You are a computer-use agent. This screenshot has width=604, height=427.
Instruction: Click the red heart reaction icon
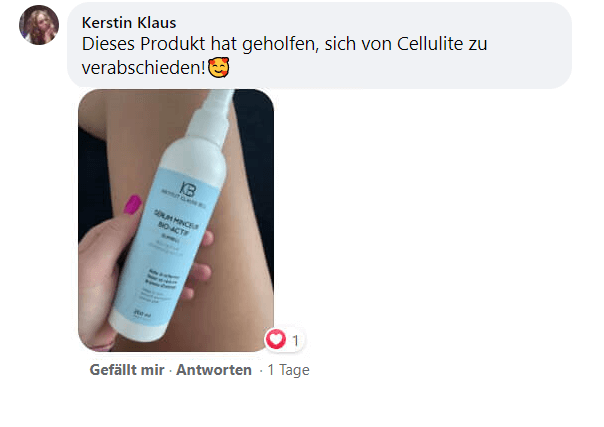[x=275, y=339]
